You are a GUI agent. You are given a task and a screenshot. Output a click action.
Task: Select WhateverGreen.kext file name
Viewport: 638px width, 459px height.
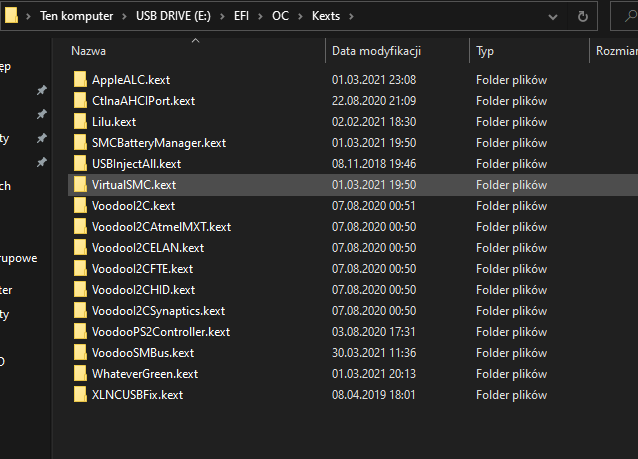coord(145,374)
